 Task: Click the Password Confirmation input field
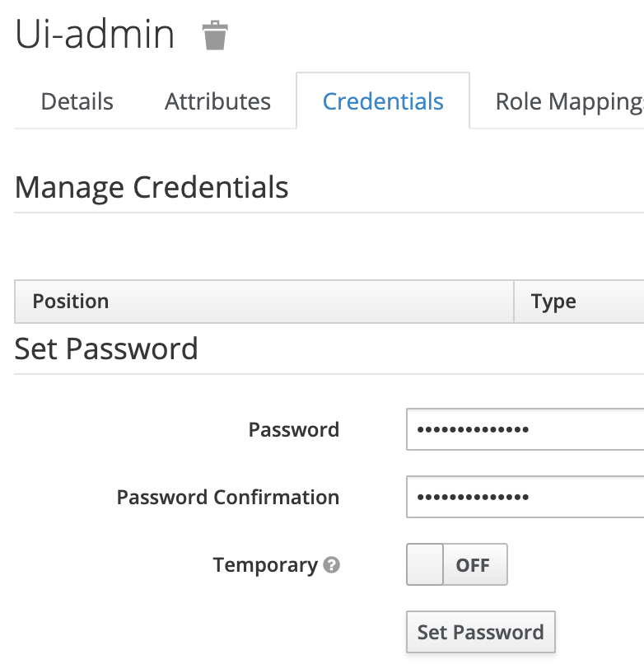[x=519, y=497]
